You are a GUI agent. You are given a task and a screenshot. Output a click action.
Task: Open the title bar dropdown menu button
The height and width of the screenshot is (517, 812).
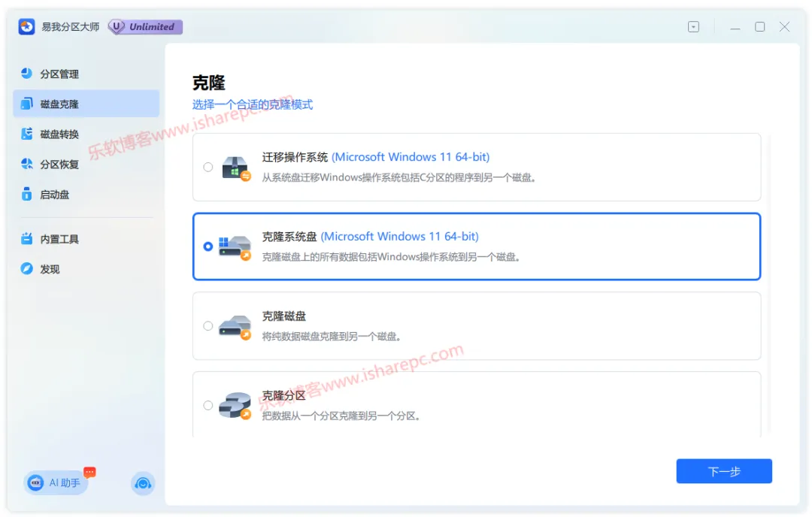coord(693,26)
